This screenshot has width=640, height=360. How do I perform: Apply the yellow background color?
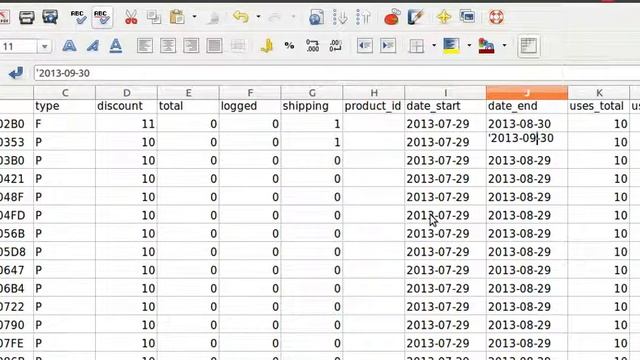click(451, 46)
